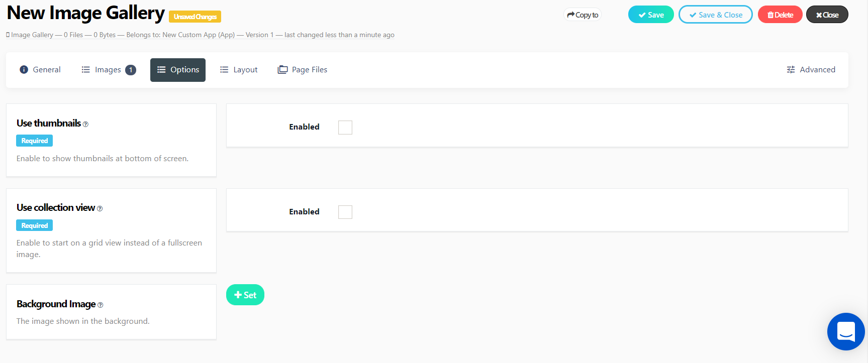Screen dimensions: 868x363
Task: Click the Save button
Action: pos(651,15)
